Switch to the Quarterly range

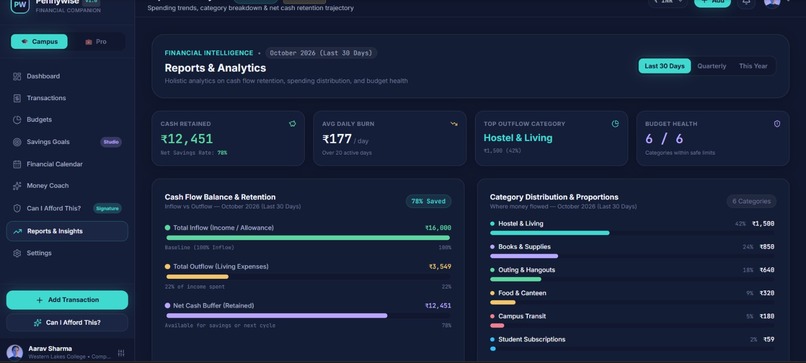click(711, 66)
